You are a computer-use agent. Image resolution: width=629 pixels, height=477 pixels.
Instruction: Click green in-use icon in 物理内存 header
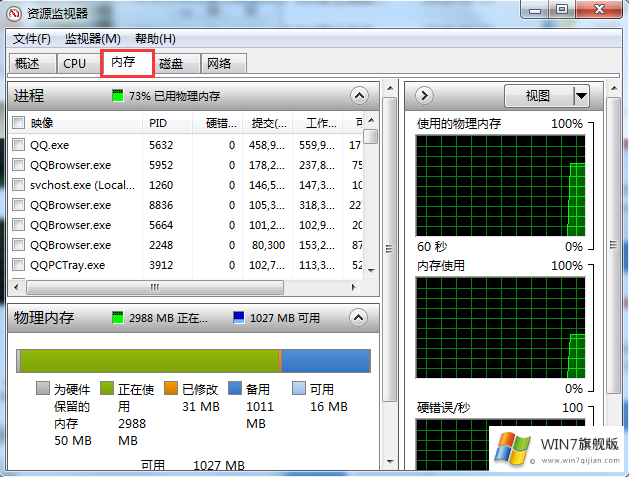coord(118,318)
